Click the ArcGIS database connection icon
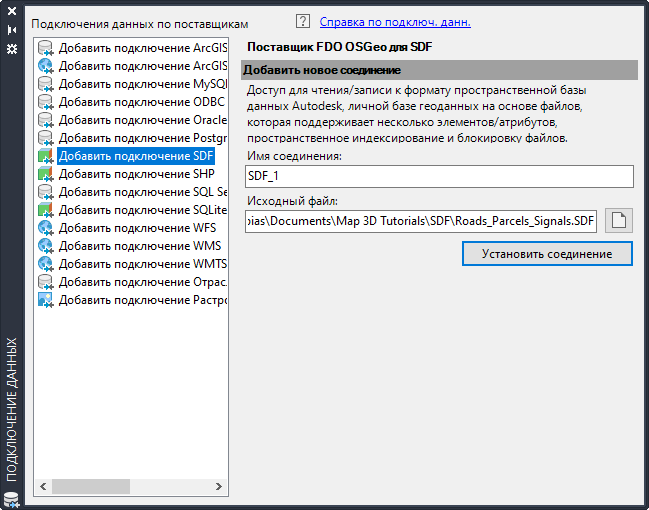The image size is (649, 510). 46,48
